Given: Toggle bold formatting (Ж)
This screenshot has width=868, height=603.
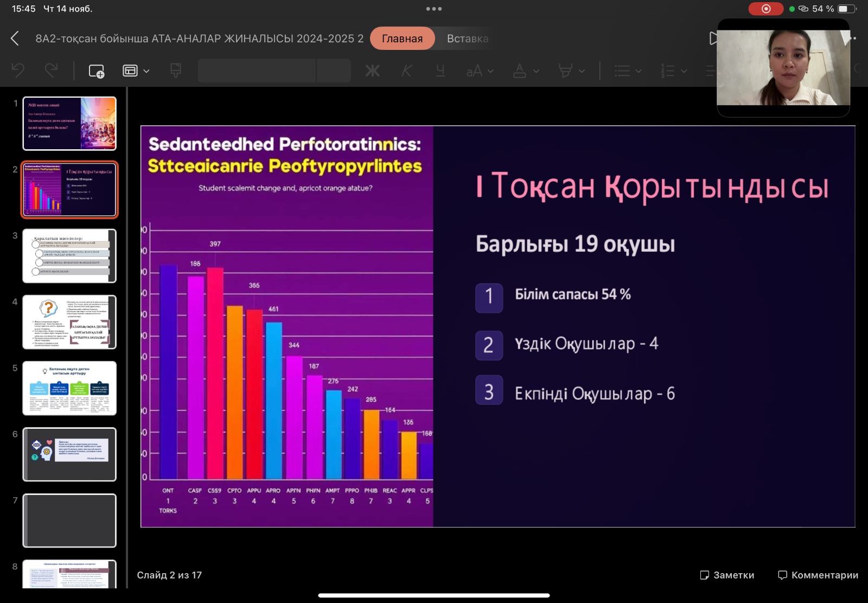Looking at the screenshot, I should 372,71.
